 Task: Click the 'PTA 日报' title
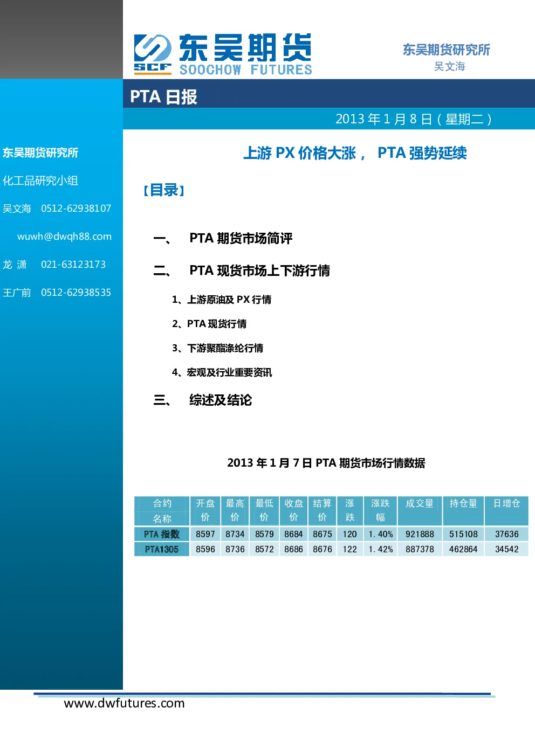pyautogui.click(x=163, y=96)
